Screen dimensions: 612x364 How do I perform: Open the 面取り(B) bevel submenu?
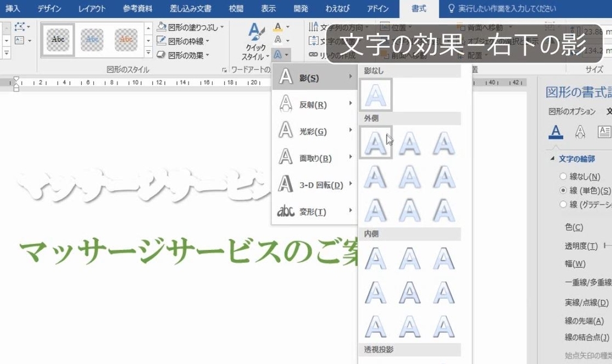(x=314, y=158)
